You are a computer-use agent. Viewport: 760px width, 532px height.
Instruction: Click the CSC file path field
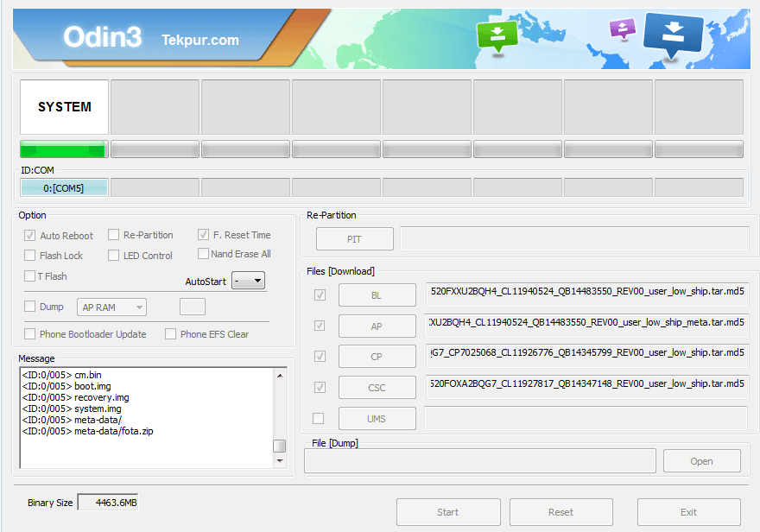(x=587, y=387)
